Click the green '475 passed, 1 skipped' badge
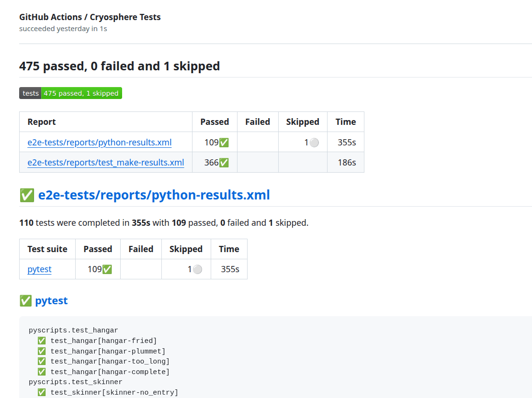This screenshot has width=532, height=398. [81, 93]
